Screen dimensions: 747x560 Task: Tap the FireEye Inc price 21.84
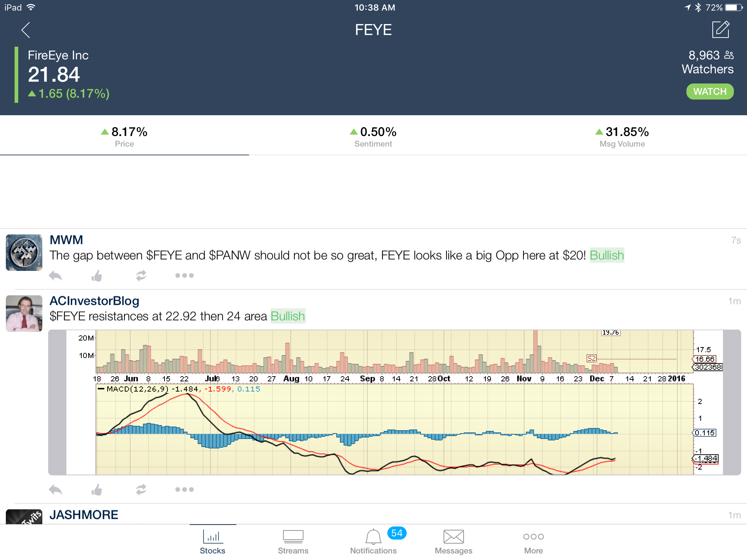54,75
